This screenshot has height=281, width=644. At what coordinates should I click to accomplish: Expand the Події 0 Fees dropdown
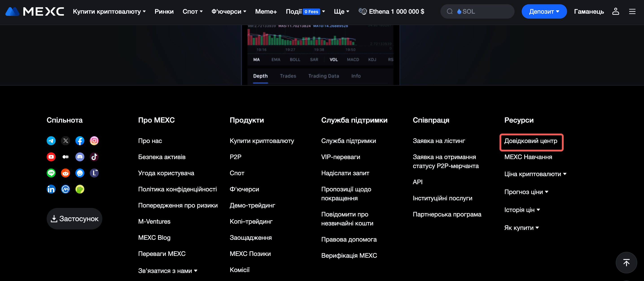pyautogui.click(x=305, y=11)
